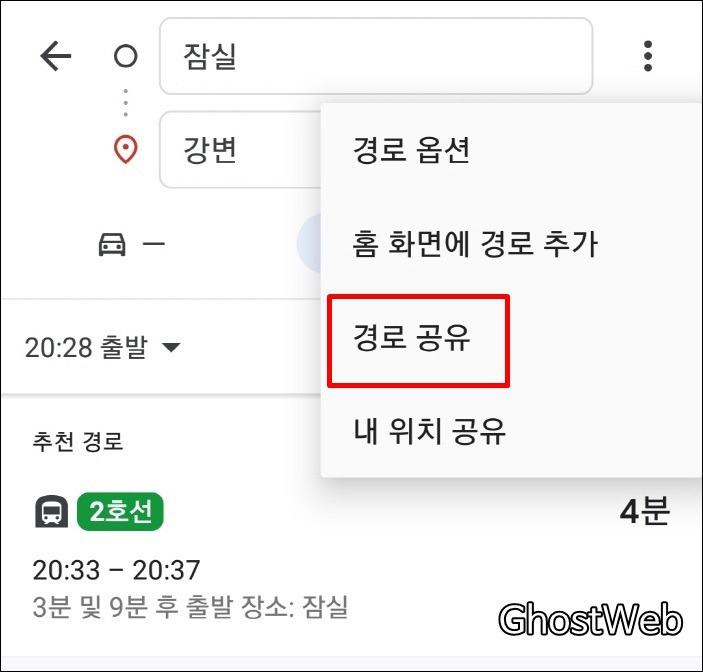Tap the back arrow icon

click(56, 56)
